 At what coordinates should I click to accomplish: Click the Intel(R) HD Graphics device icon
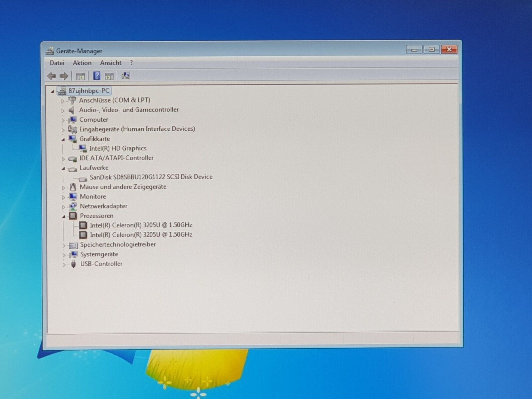click(x=82, y=148)
